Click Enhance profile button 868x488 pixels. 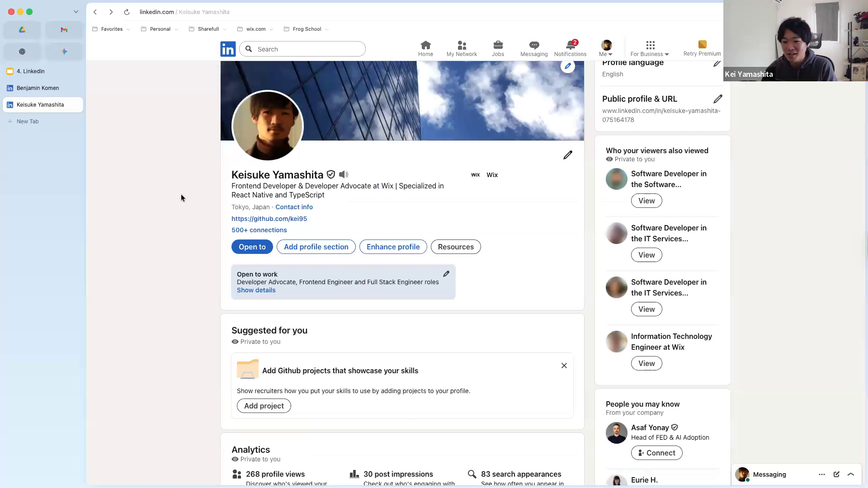click(x=393, y=247)
